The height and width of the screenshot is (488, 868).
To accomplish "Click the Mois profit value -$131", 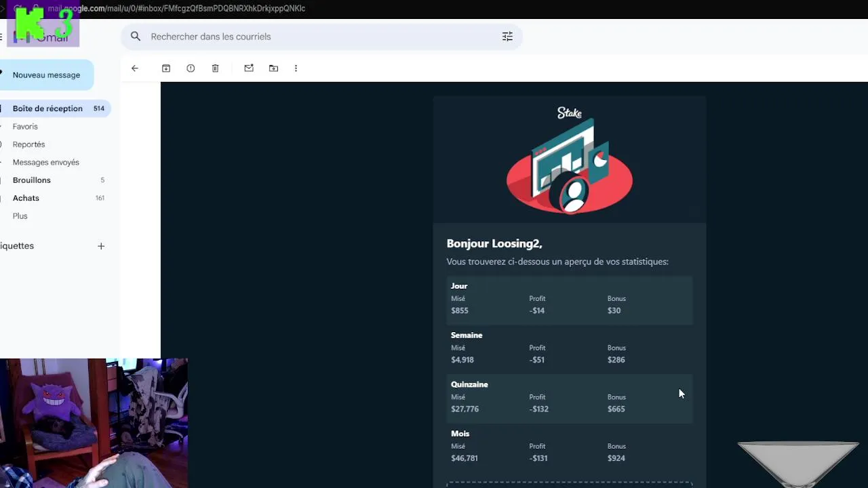I will (x=539, y=458).
